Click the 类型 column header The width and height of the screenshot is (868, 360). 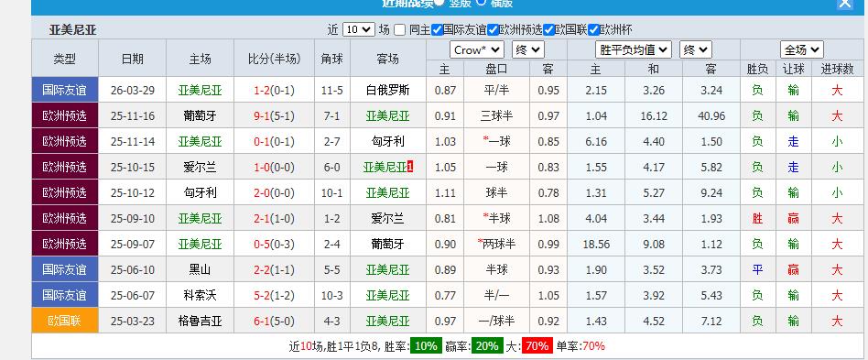[65, 60]
